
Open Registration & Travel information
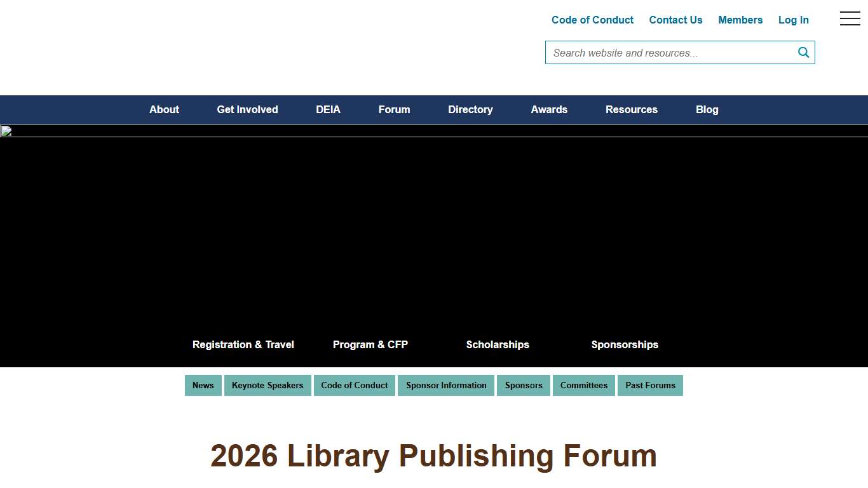[x=243, y=344]
